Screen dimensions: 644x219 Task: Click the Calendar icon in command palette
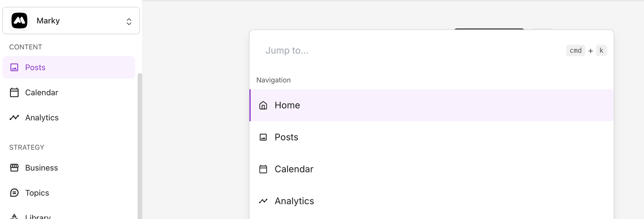(263, 169)
